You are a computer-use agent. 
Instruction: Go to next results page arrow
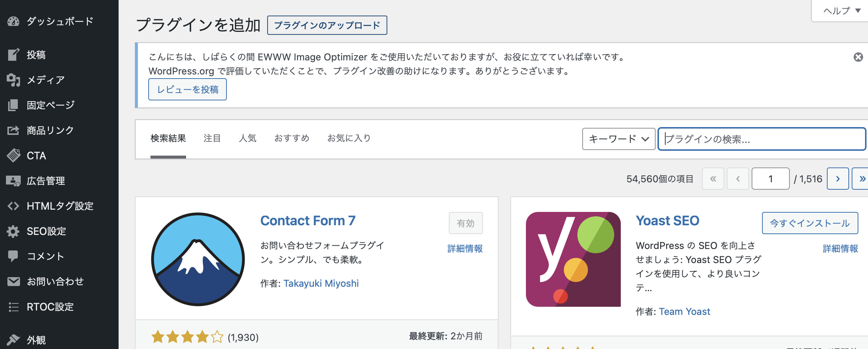coord(838,179)
